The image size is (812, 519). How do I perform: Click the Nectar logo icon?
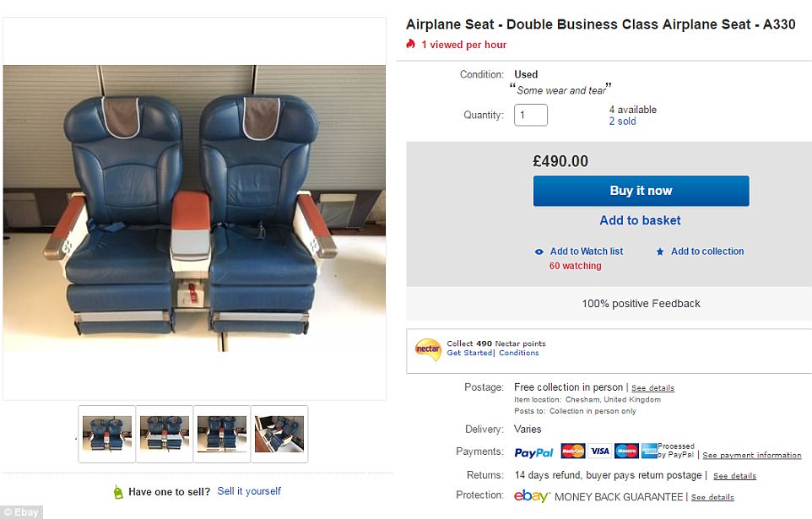[x=428, y=349]
